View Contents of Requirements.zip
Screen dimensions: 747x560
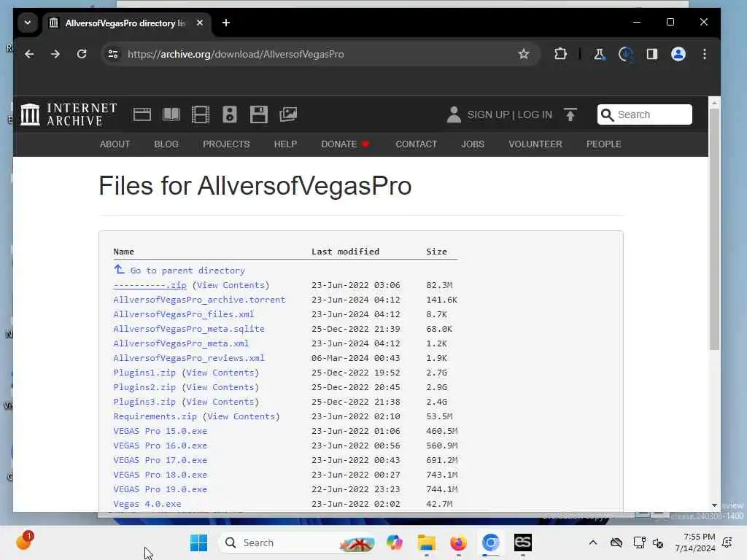[241, 416]
